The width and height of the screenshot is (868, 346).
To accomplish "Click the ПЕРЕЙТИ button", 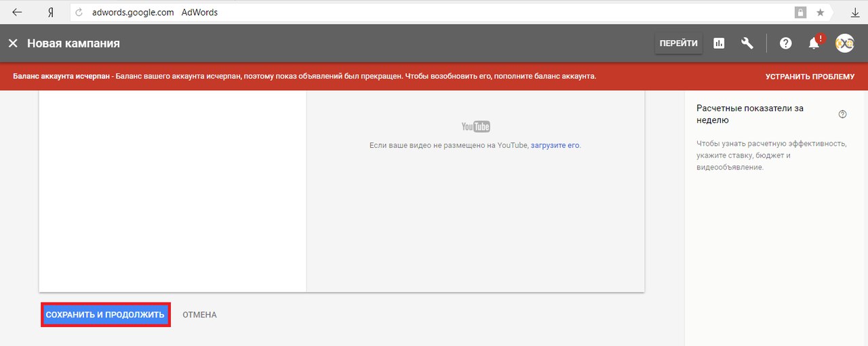I will 678,43.
